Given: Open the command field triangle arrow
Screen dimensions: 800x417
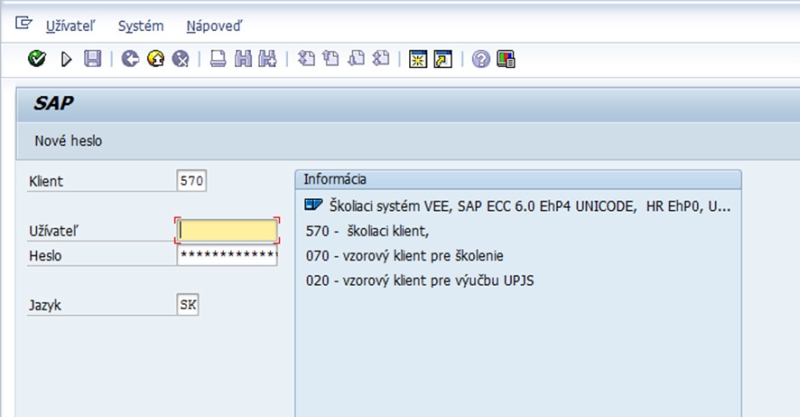Looking at the screenshot, I should pyautogui.click(x=66, y=59).
